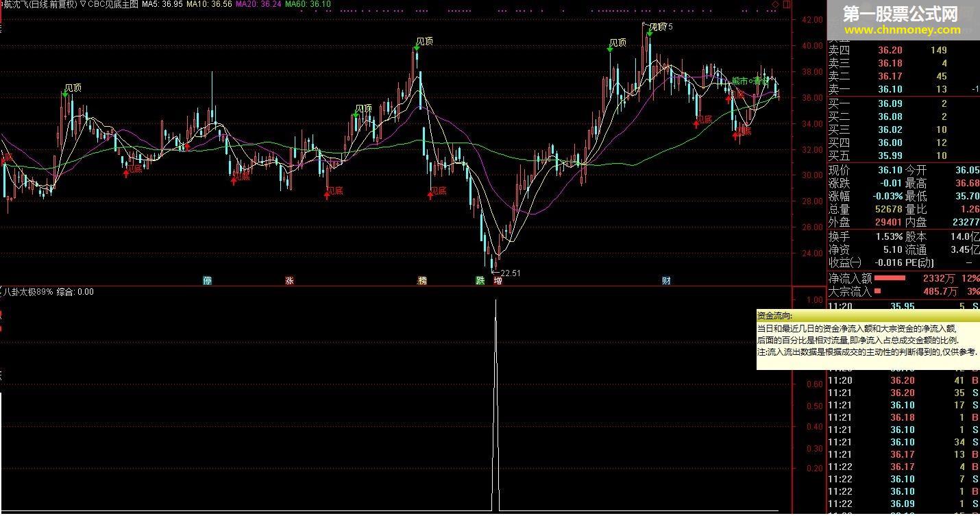Select the 买五 35.99 bid row
The image size is (980, 531).
(x=903, y=156)
